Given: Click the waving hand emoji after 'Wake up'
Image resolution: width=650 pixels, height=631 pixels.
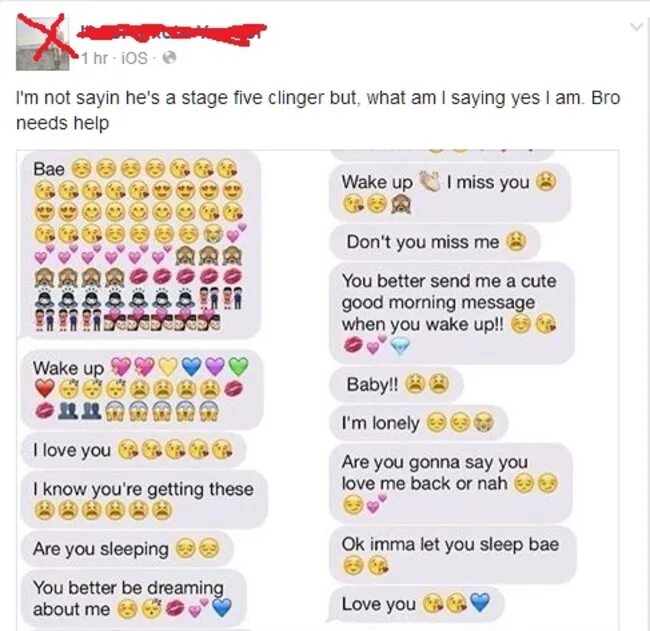Looking at the screenshot, I should [x=429, y=180].
